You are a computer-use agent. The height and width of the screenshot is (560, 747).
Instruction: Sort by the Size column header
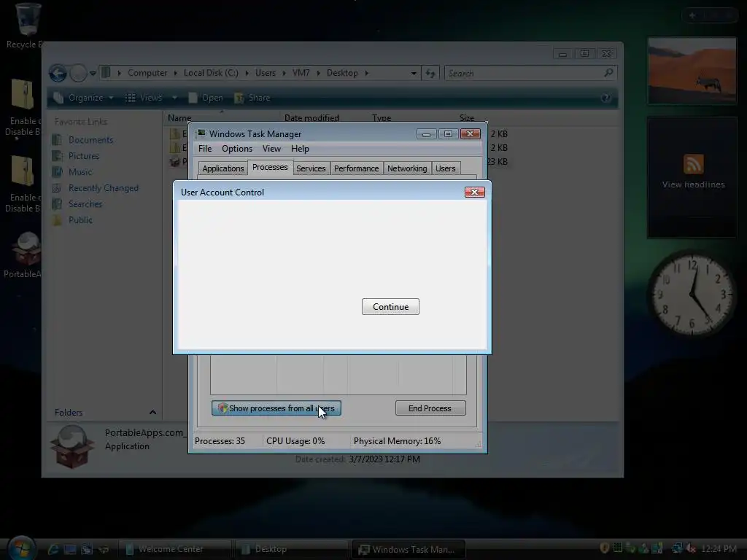pyautogui.click(x=467, y=118)
